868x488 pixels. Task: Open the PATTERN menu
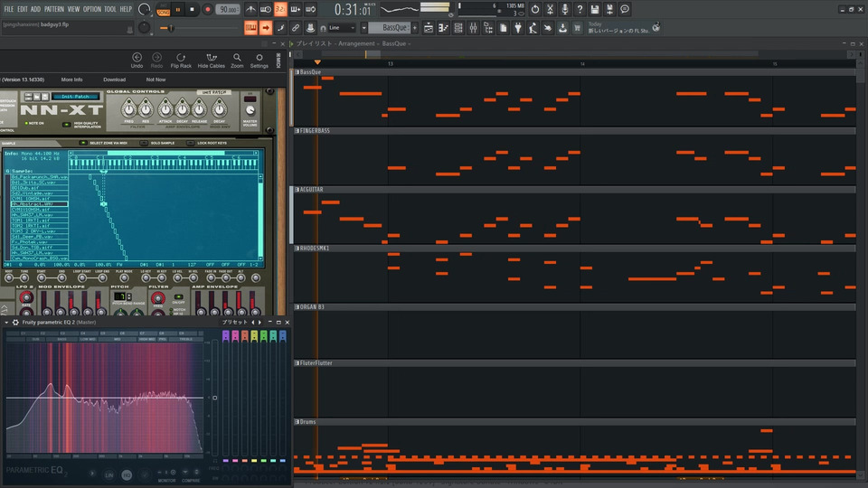coord(53,9)
